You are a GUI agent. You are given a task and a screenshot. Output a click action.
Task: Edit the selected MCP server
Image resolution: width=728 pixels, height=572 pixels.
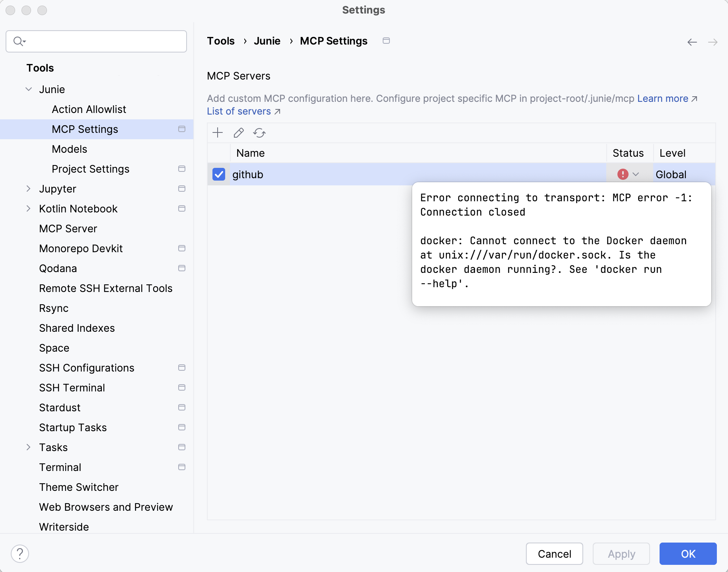(238, 132)
